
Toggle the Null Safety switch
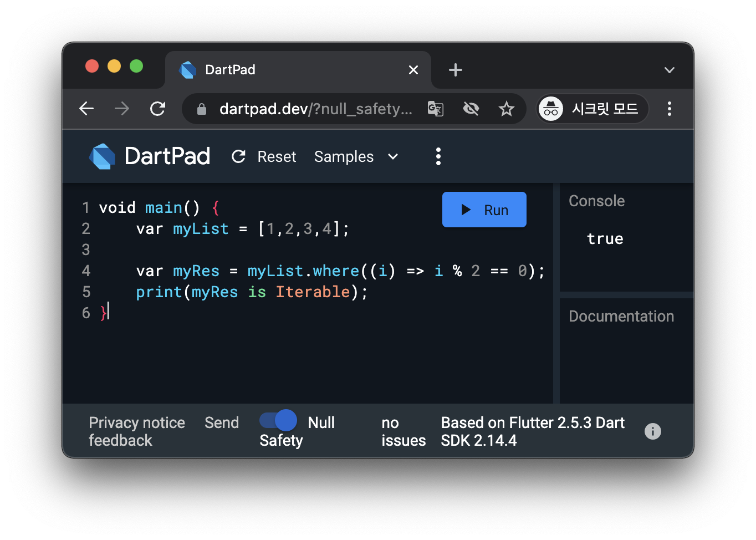click(278, 420)
